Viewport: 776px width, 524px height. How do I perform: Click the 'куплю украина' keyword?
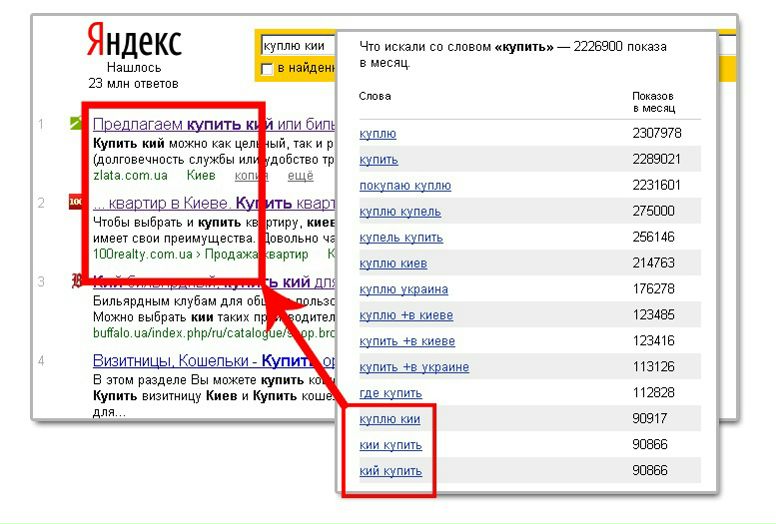click(403, 289)
